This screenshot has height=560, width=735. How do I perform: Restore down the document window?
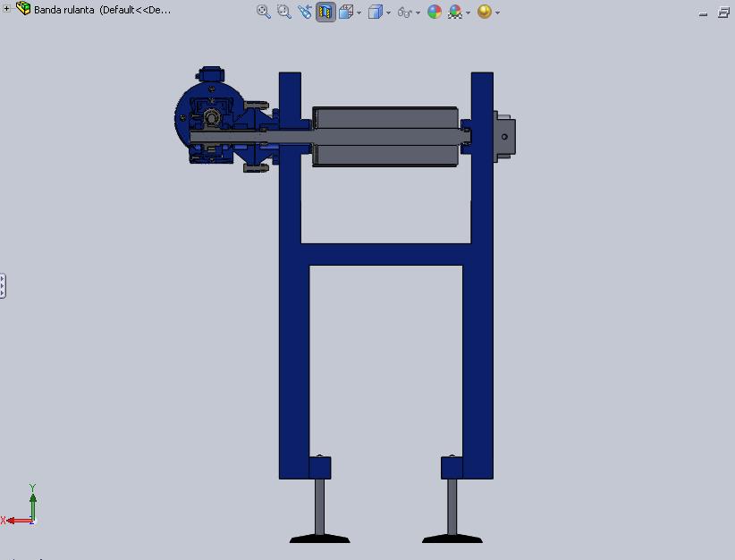pos(723,13)
